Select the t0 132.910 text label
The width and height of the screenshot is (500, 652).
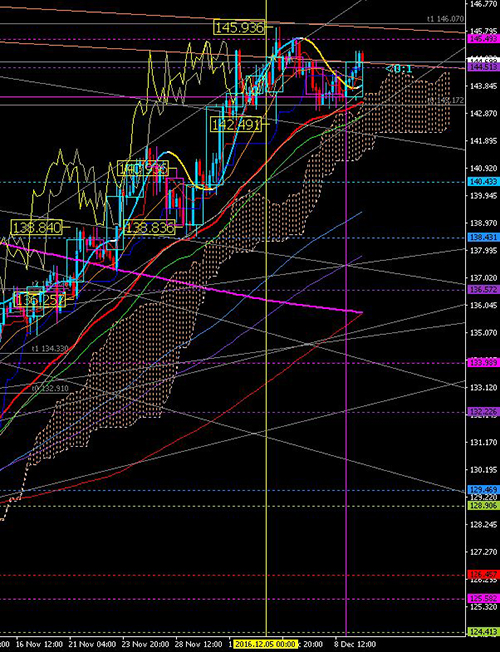(50, 388)
